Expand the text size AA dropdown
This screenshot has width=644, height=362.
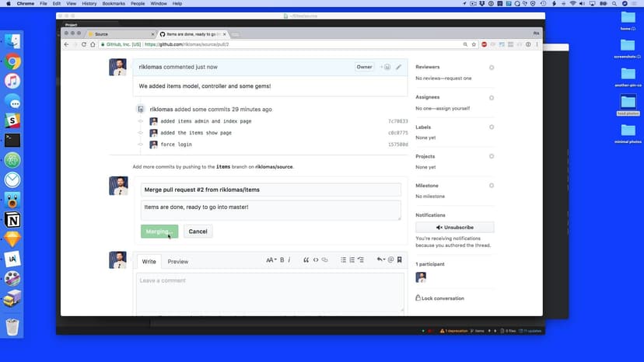pyautogui.click(x=271, y=260)
